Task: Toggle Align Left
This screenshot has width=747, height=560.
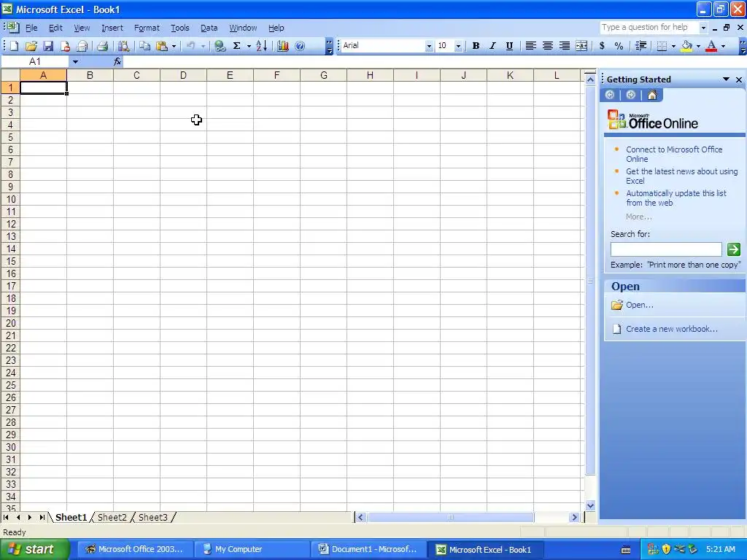Action: (531, 46)
